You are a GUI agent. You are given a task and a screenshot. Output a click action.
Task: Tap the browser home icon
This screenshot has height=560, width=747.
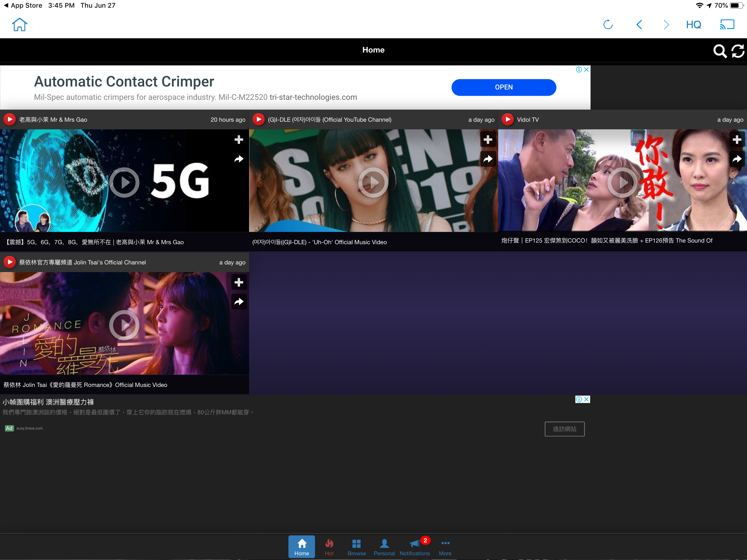19,25
